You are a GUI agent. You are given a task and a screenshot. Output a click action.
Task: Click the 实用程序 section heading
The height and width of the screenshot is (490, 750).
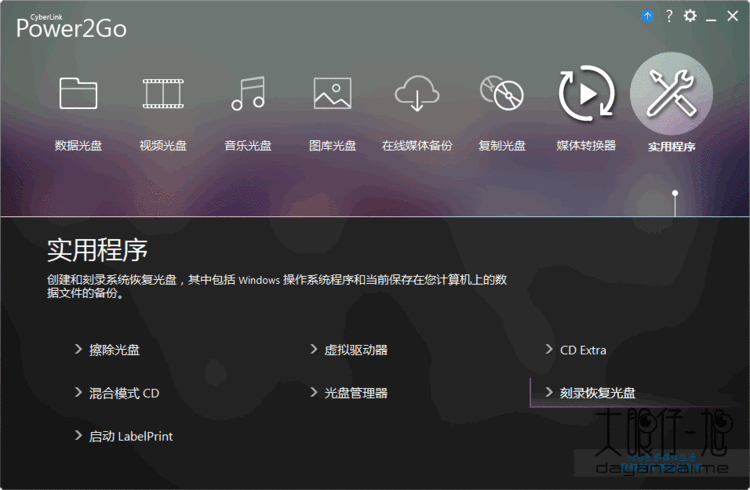(x=97, y=250)
